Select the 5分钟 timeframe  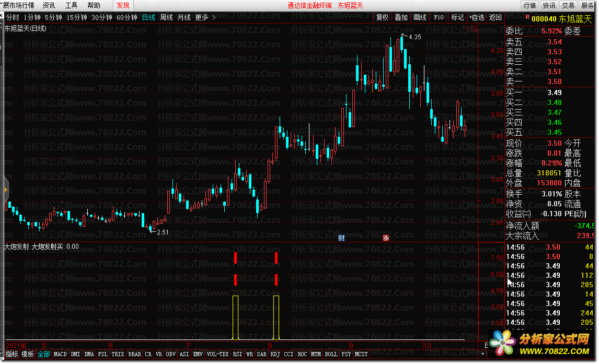click(x=53, y=18)
